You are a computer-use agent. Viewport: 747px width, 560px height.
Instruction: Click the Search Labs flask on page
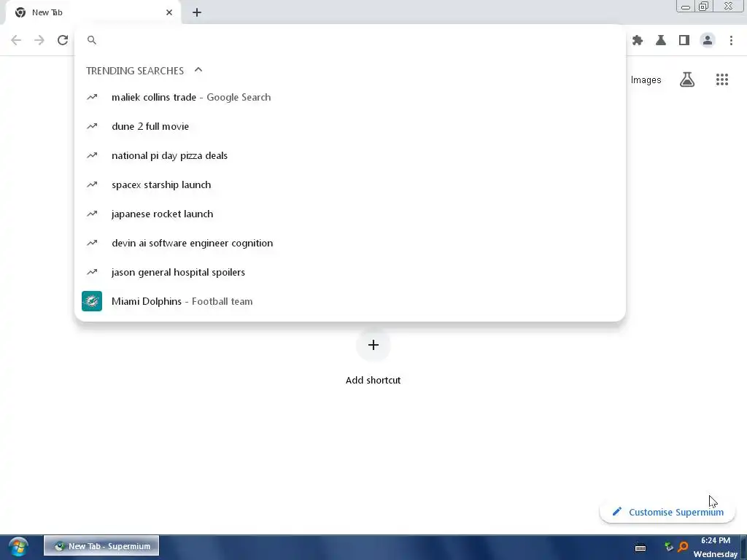point(686,79)
